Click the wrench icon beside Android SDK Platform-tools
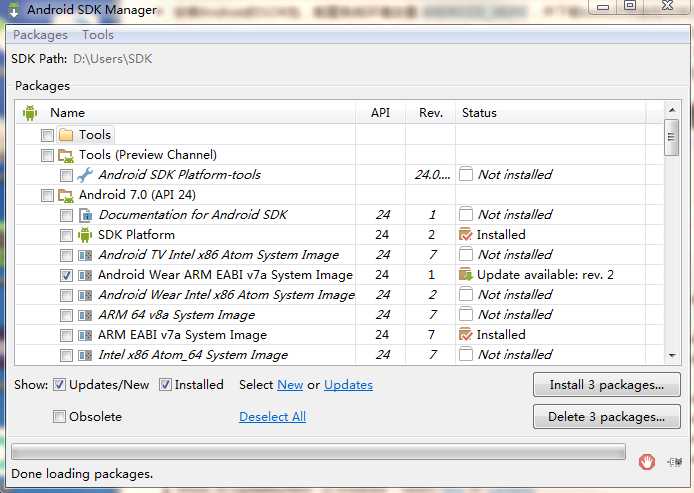This screenshot has height=493, width=694. coord(85,175)
